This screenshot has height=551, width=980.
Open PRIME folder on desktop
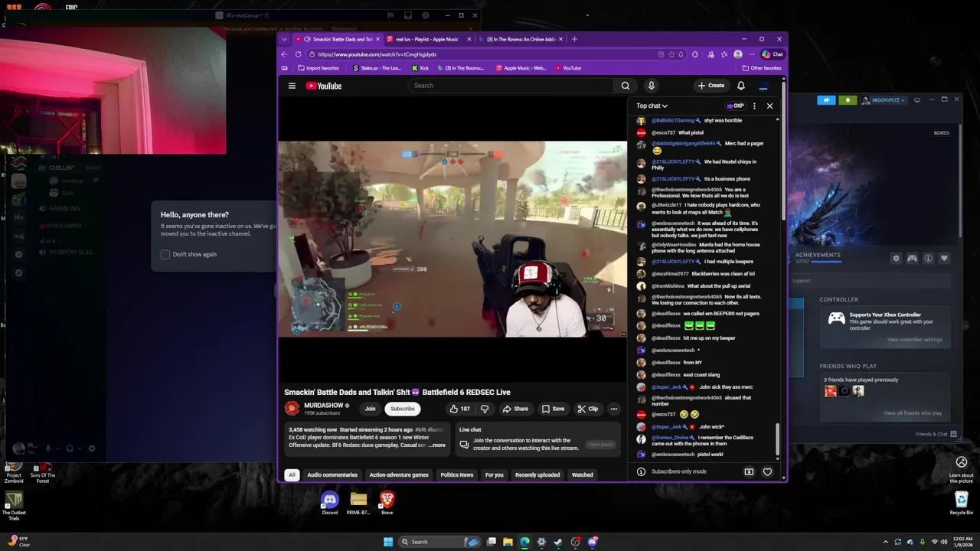coord(358,503)
